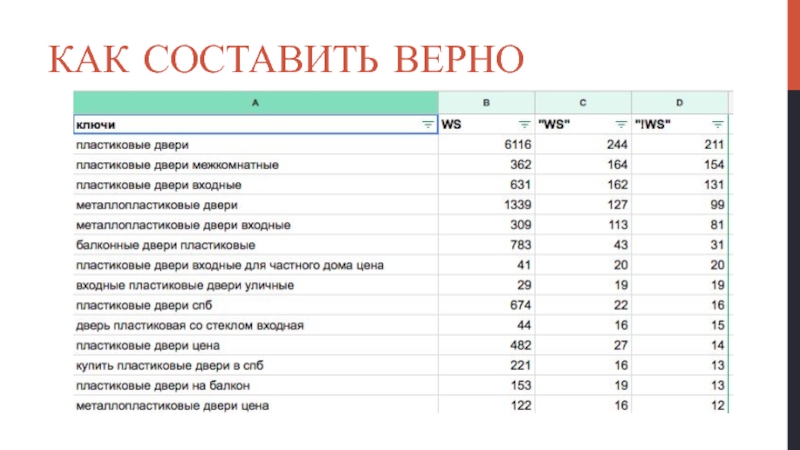The height and width of the screenshot is (450, 800).
Task: Open filter icon in WS header
Action: coord(524,124)
